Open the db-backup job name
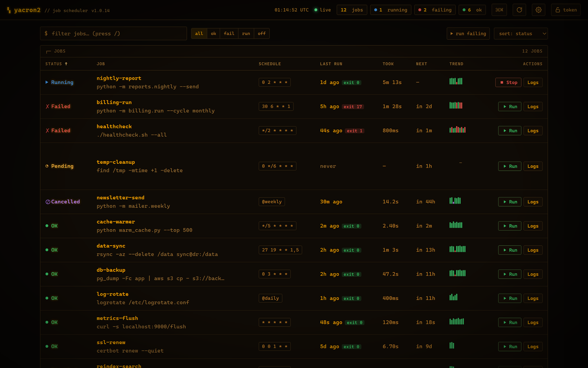The image size is (588, 368). click(x=111, y=270)
